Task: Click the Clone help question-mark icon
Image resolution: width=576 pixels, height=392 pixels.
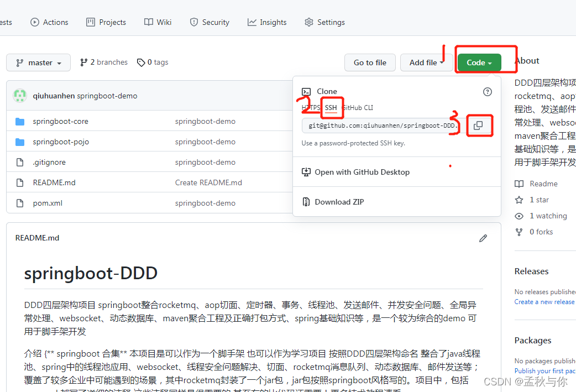Action: (487, 91)
